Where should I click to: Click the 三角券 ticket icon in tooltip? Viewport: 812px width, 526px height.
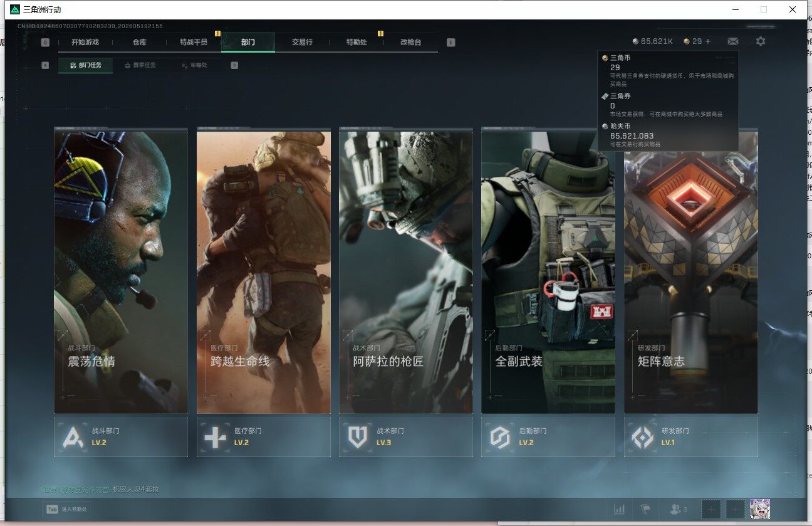[x=605, y=96]
